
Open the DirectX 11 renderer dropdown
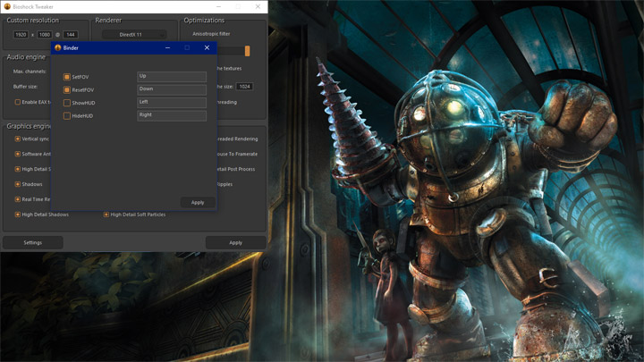(134, 35)
